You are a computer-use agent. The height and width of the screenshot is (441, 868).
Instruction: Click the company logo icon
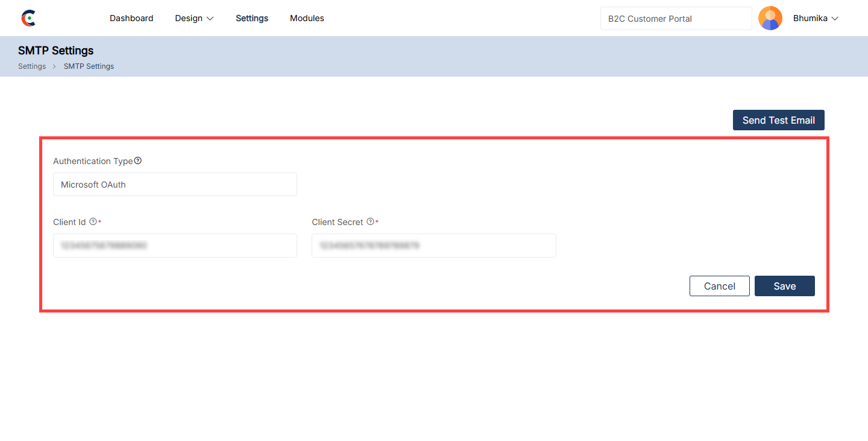pos(28,18)
